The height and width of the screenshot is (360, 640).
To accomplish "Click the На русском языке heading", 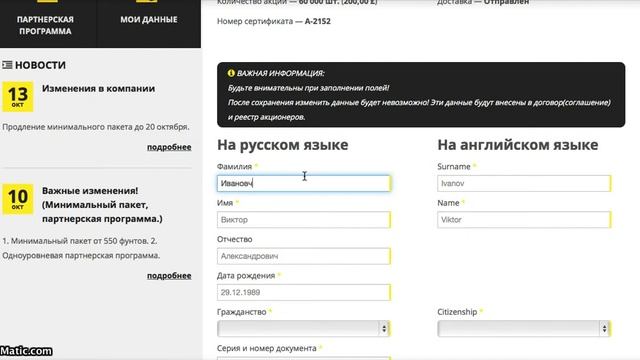I will [282, 145].
